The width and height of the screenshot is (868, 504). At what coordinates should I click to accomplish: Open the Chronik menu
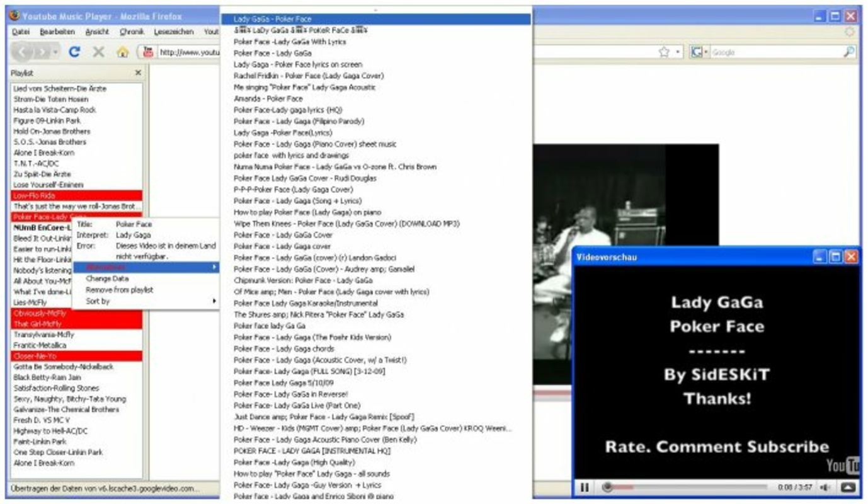[x=132, y=31]
